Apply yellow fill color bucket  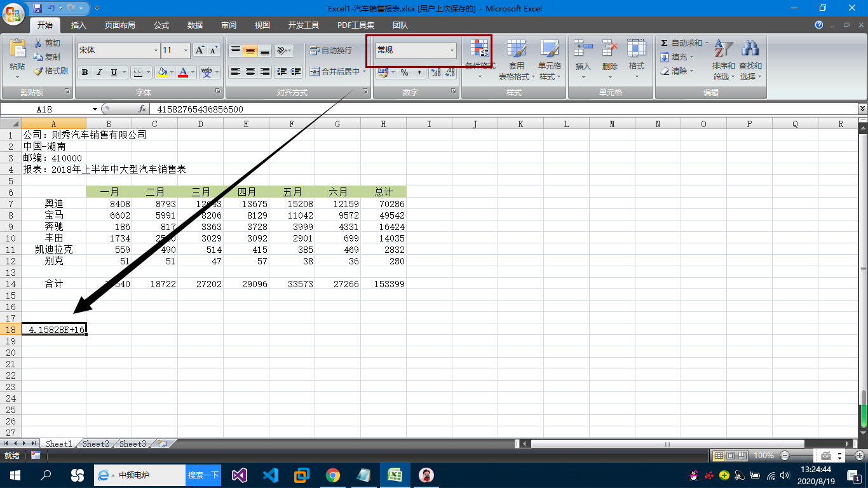pyautogui.click(x=162, y=72)
